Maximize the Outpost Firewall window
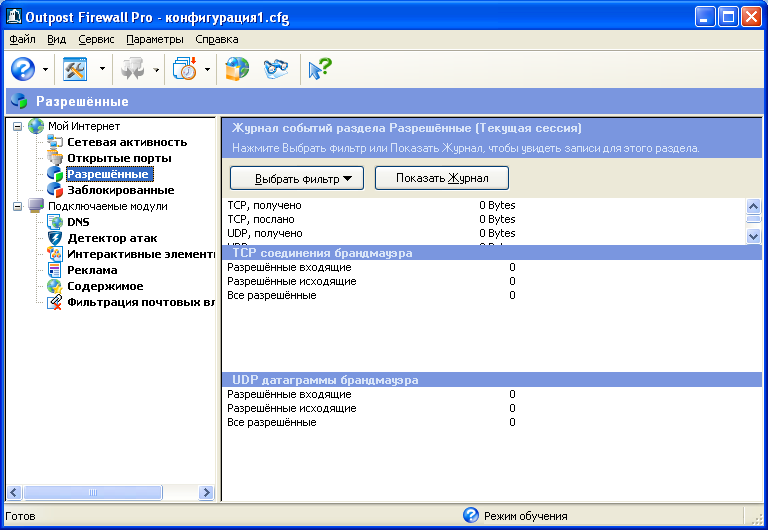 pyautogui.click(x=728, y=17)
